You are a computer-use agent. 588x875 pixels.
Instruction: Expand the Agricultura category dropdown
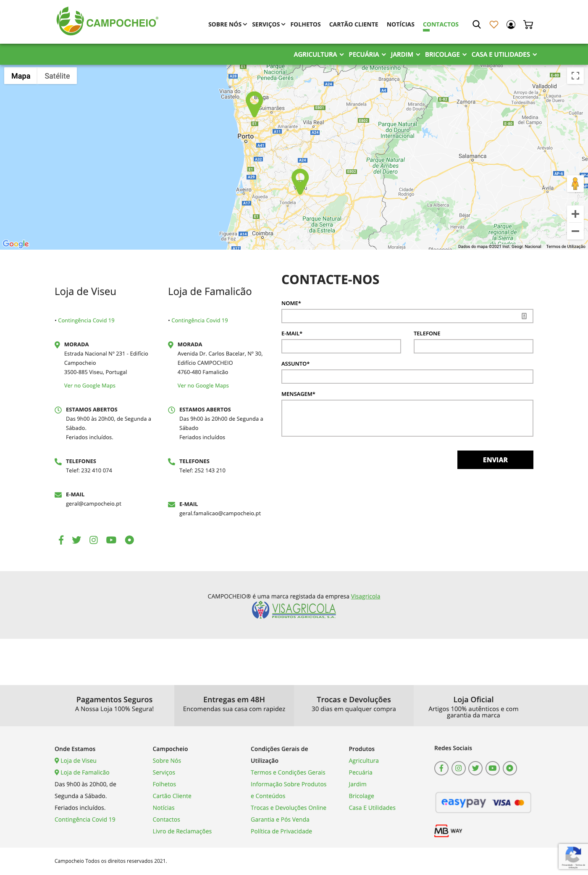[318, 55]
